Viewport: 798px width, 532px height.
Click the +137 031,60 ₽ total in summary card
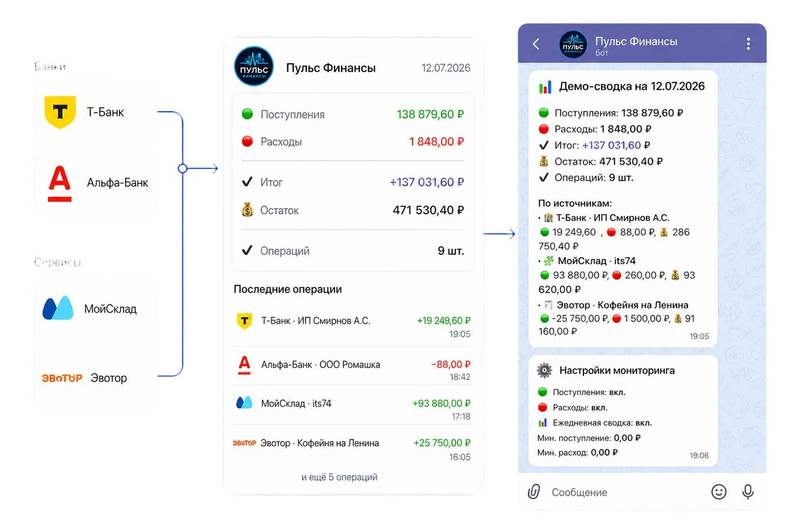click(427, 182)
